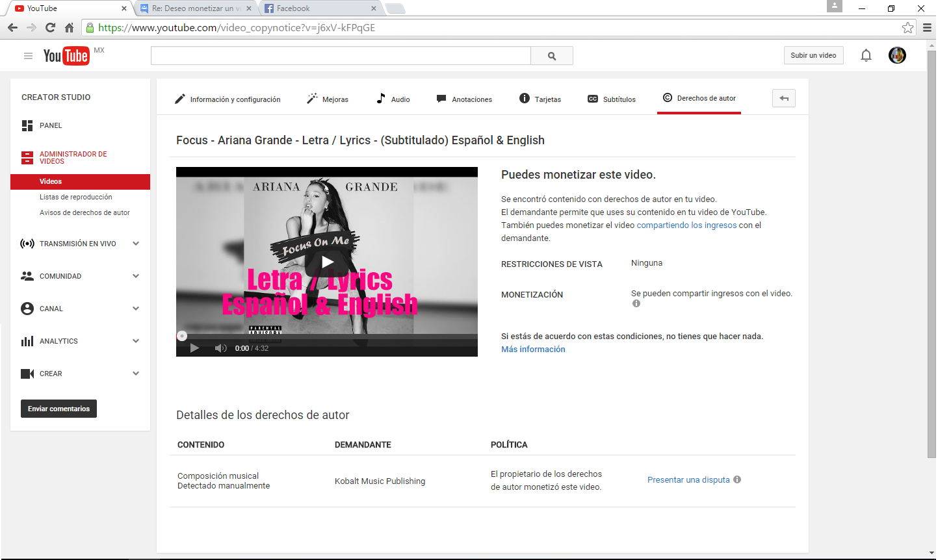Click the large center play button

click(x=328, y=262)
